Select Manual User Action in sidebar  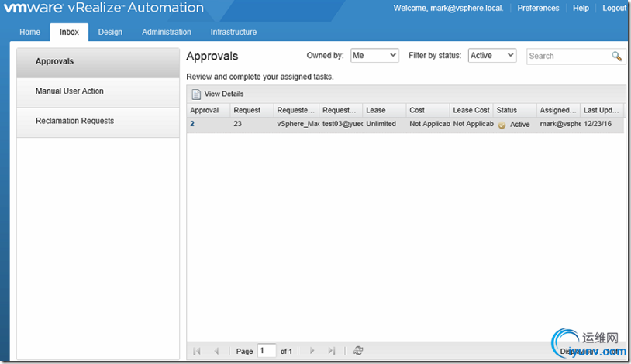coord(98,91)
